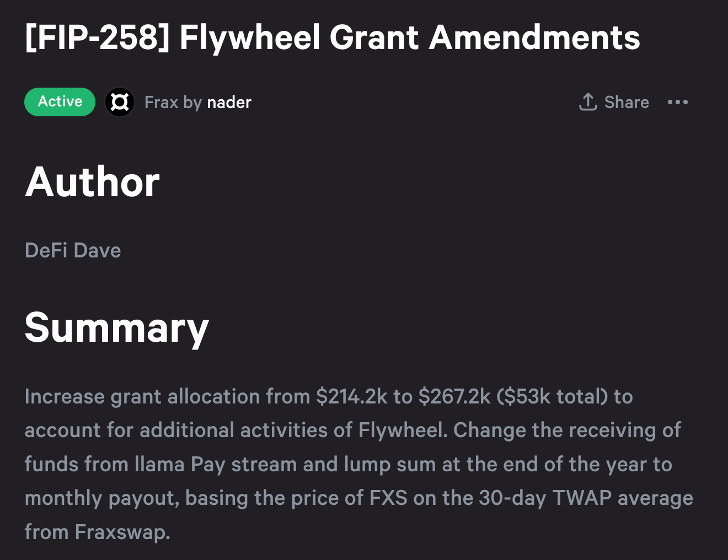Image resolution: width=728 pixels, height=560 pixels.
Task: Click the Frax space logo icon
Action: (x=120, y=102)
